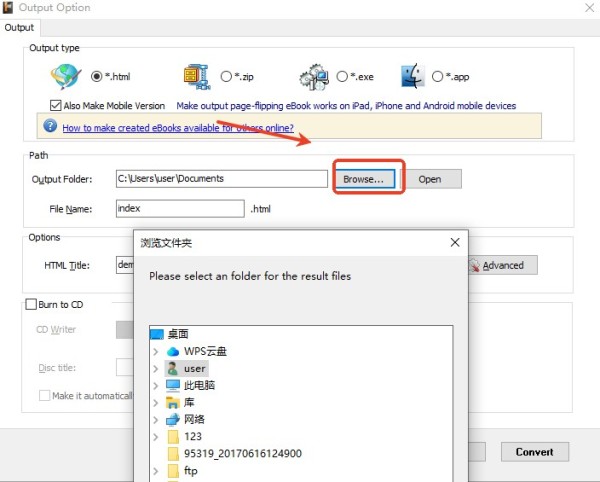Click the 桌面 desktop icon

click(x=157, y=334)
